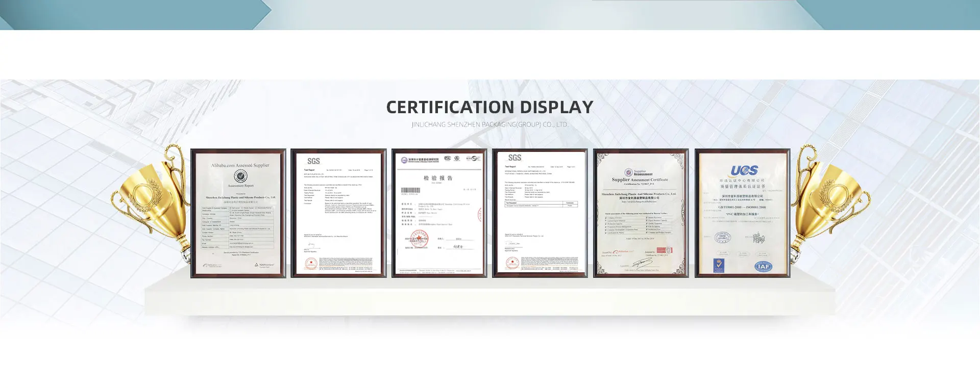Click the red round stamp on the 检验报告 report
This screenshot has width=980, height=388.
[420, 239]
